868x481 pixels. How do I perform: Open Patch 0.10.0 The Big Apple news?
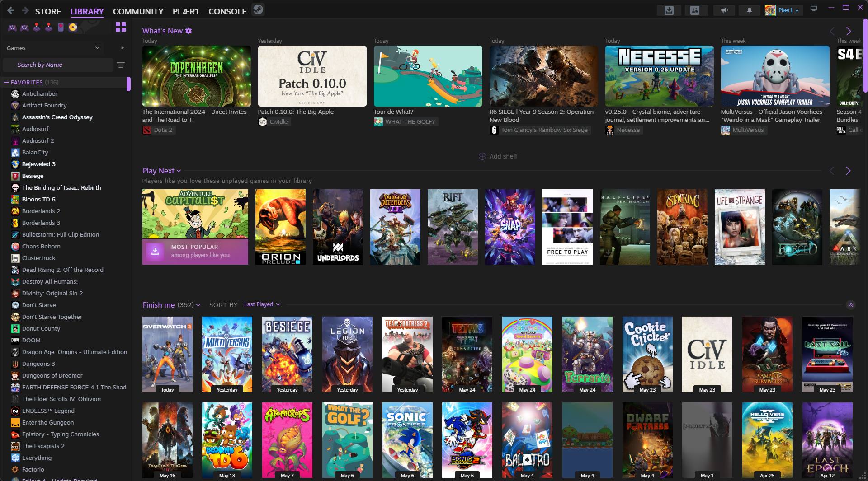pos(296,112)
